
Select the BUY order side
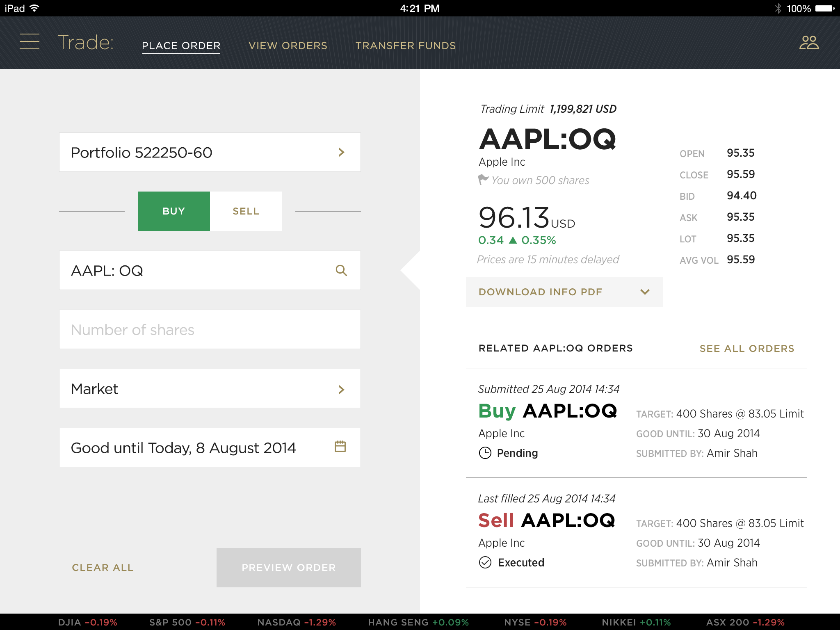point(173,211)
